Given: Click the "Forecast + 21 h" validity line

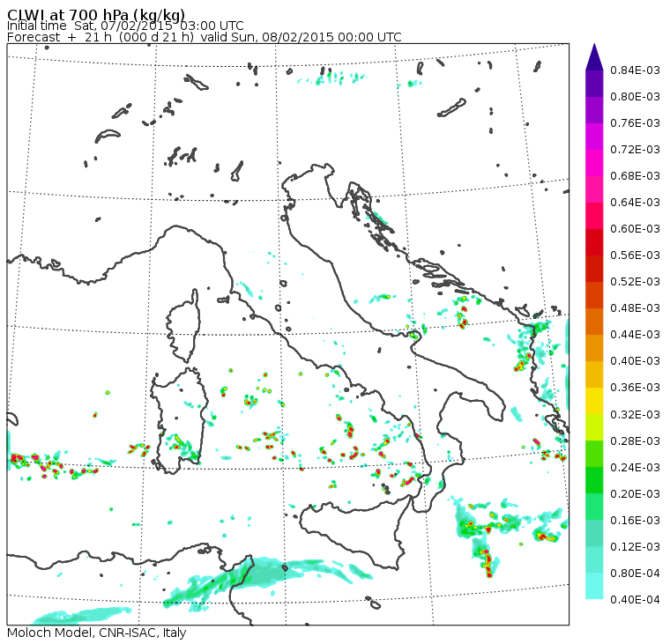Looking at the screenshot, I should 205,37.
